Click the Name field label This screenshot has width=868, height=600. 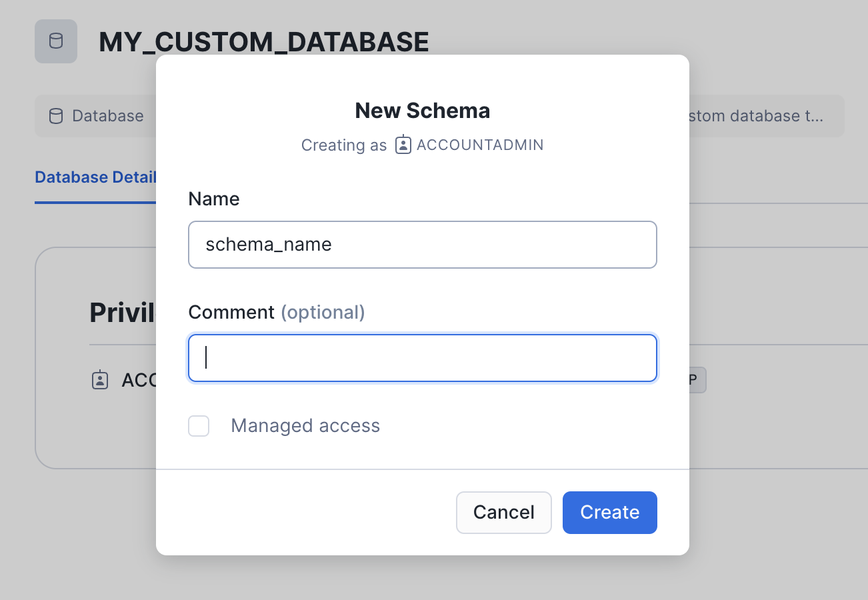pyautogui.click(x=213, y=199)
